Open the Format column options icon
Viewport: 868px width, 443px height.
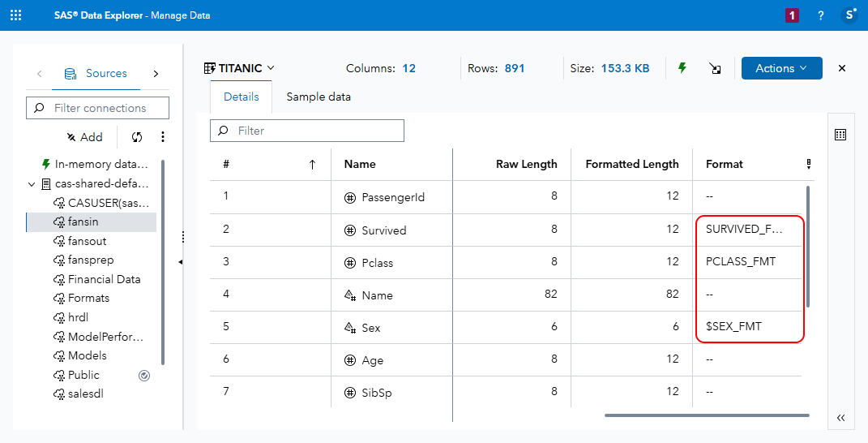point(809,164)
